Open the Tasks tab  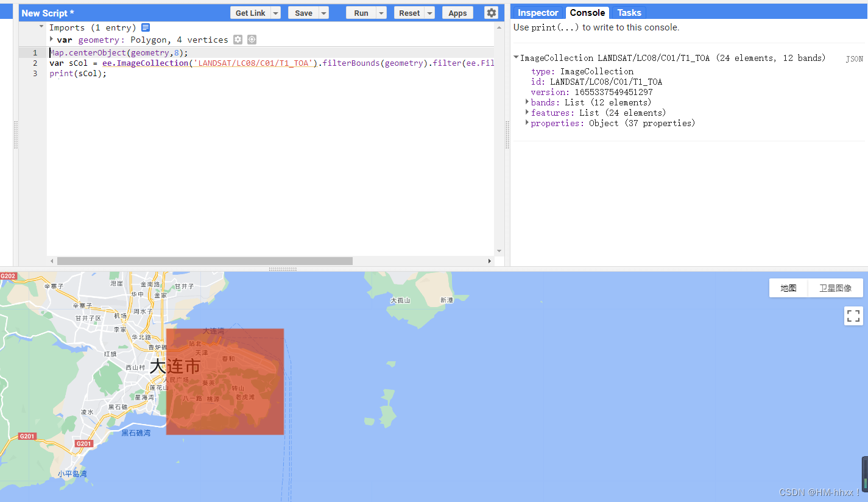pos(629,12)
